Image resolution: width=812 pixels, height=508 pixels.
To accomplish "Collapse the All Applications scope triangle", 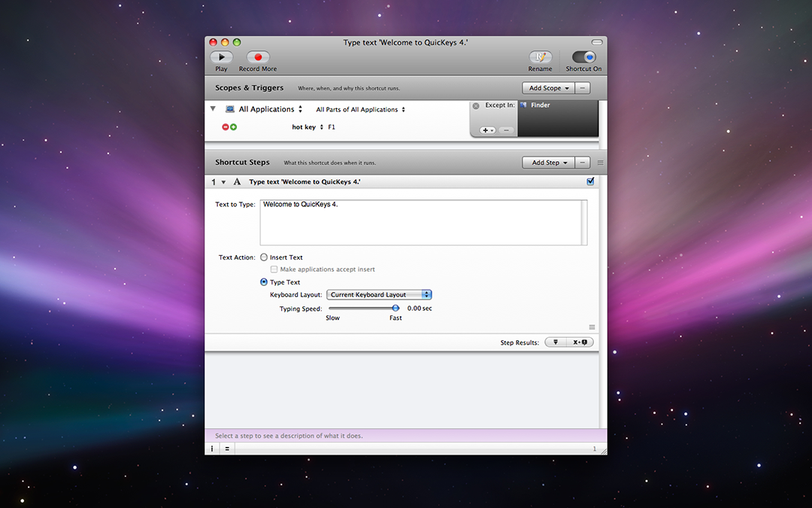I will click(213, 109).
